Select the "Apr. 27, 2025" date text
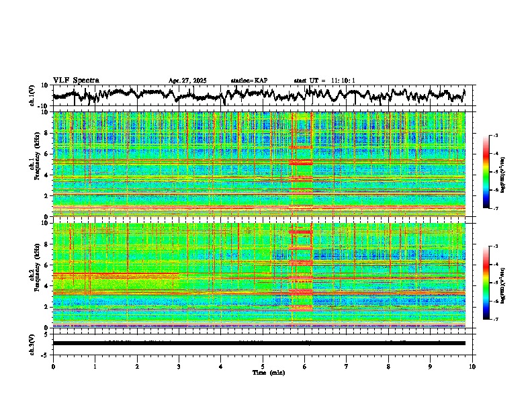 (187, 81)
